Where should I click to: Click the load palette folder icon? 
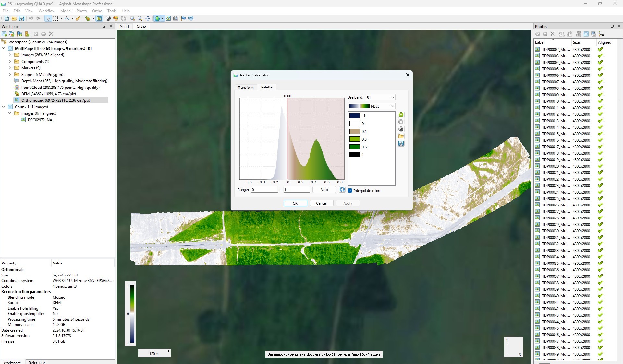coord(401,136)
